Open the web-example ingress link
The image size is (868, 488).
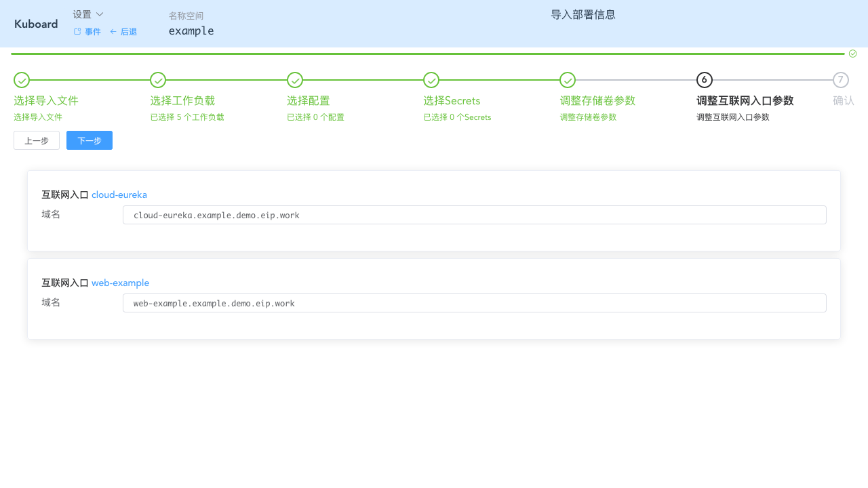(120, 283)
